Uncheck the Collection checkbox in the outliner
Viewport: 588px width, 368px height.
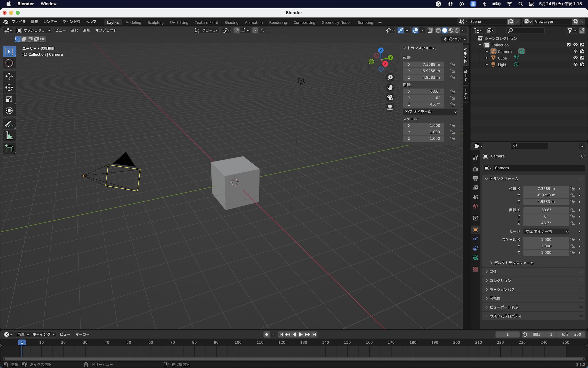(569, 45)
